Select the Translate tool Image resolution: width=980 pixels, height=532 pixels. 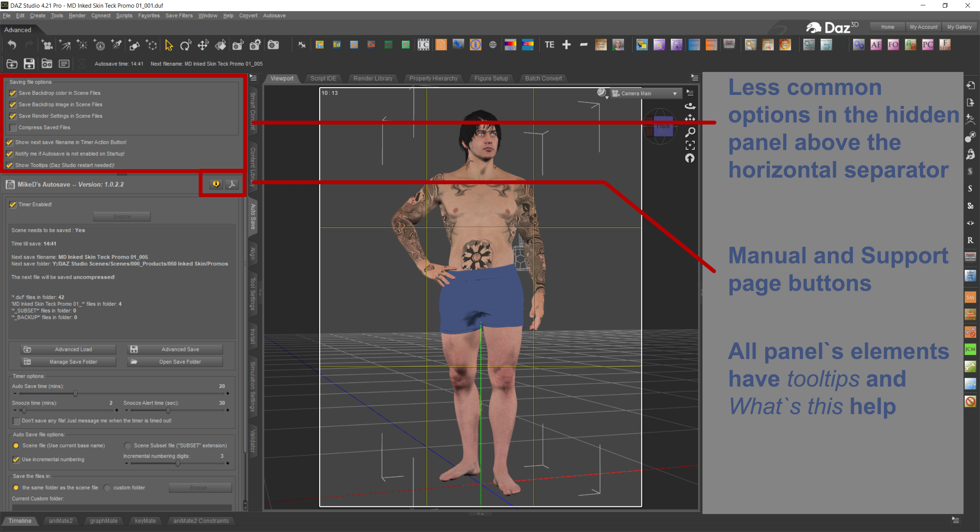point(203,45)
